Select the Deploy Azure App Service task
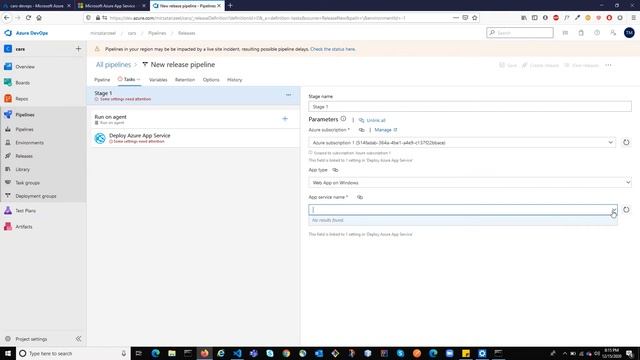This screenshot has width=640, height=360. pyautogui.click(x=194, y=138)
